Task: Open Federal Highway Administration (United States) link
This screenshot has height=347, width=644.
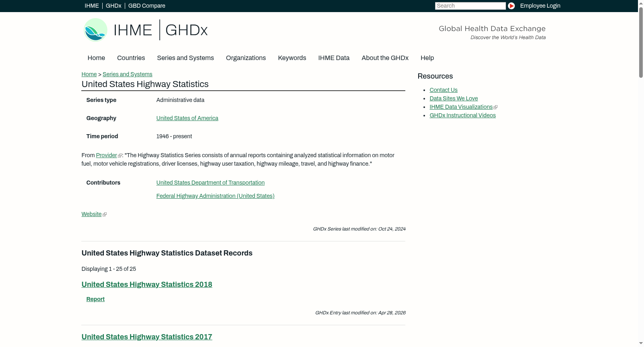Action: pyautogui.click(x=215, y=196)
